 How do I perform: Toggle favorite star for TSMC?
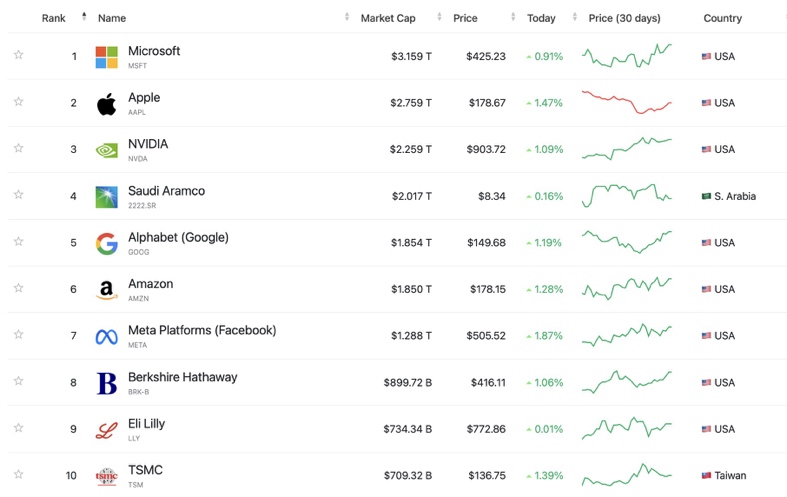coord(18,474)
